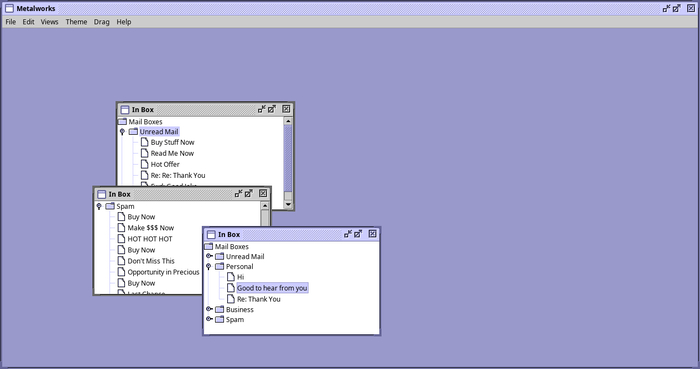The width and height of the screenshot is (700, 369).
Task: Expand the Spam folder below Business
Action: (x=209, y=319)
